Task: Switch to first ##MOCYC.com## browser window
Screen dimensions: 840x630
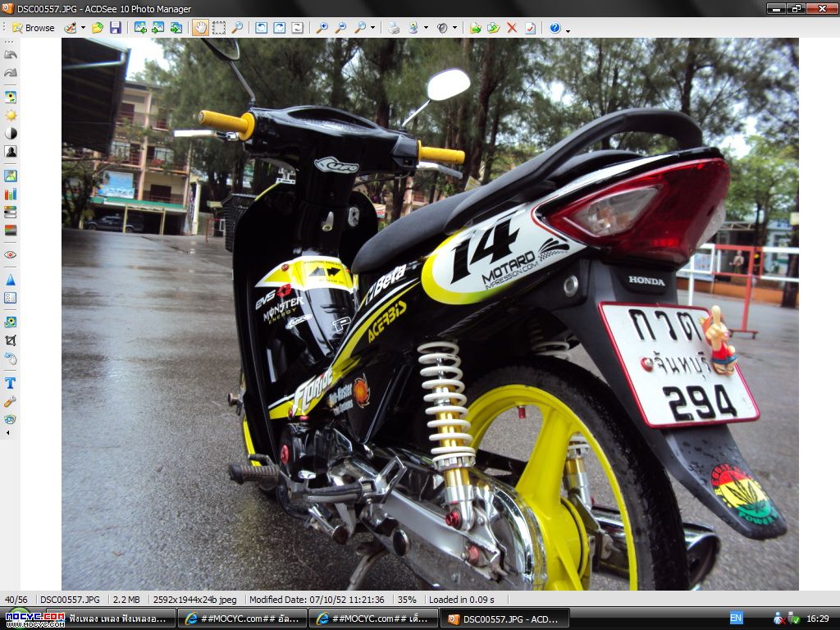Action: 242,619
